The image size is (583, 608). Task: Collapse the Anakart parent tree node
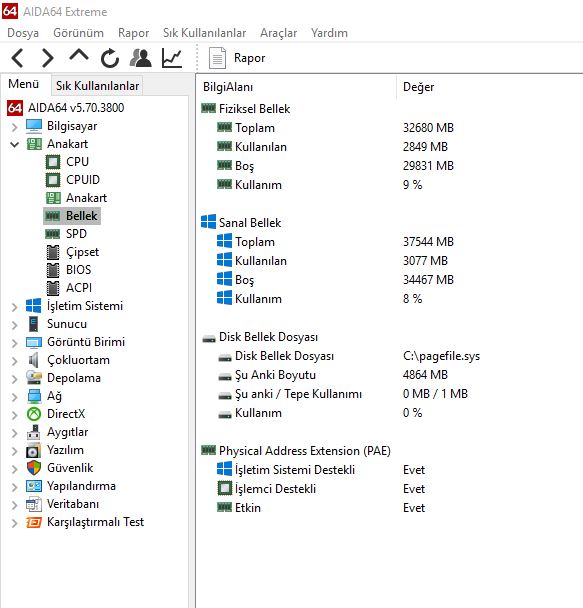[14, 145]
